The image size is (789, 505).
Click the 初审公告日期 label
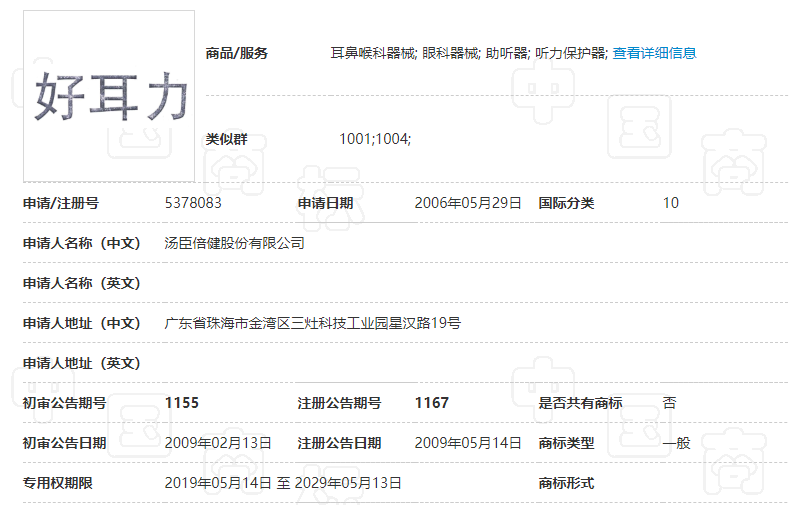[65, 443]
